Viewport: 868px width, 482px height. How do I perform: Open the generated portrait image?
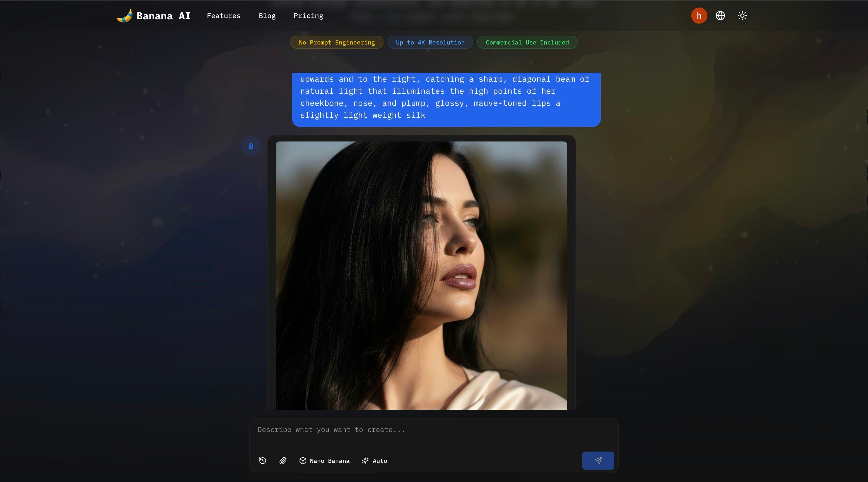tap(421, 276)
